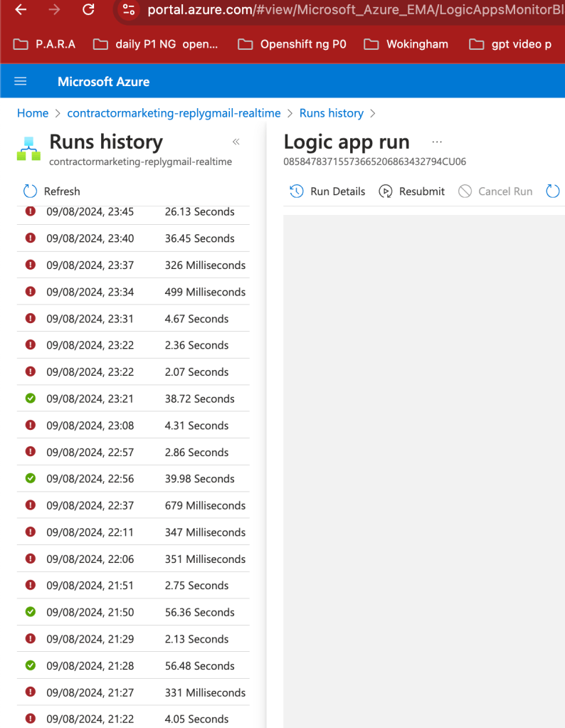Viewport: 565px width, 728px height.
Task: Open Run Details
Action: (327, 191)
